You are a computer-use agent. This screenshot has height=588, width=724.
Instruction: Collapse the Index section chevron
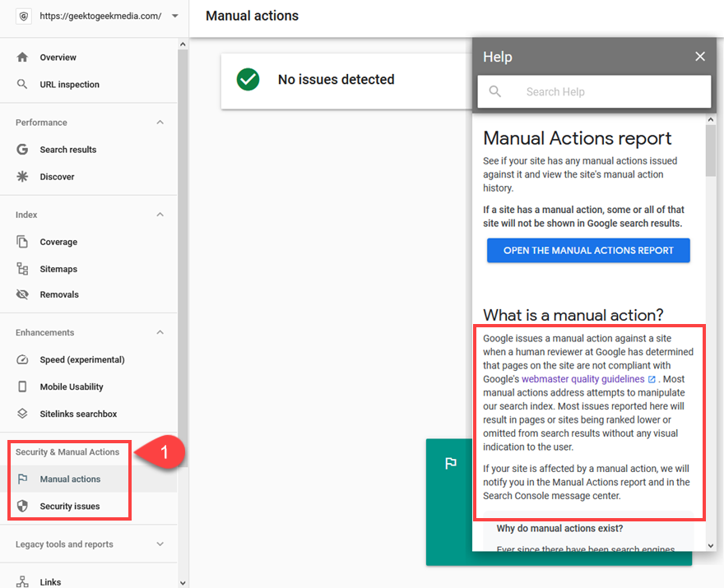[x=160, y=215]
